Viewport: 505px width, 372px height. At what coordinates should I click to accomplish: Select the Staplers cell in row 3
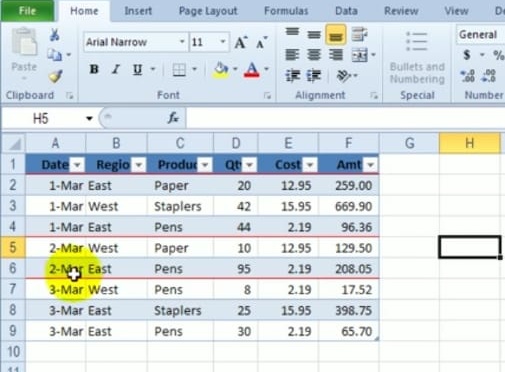(180, 206)
